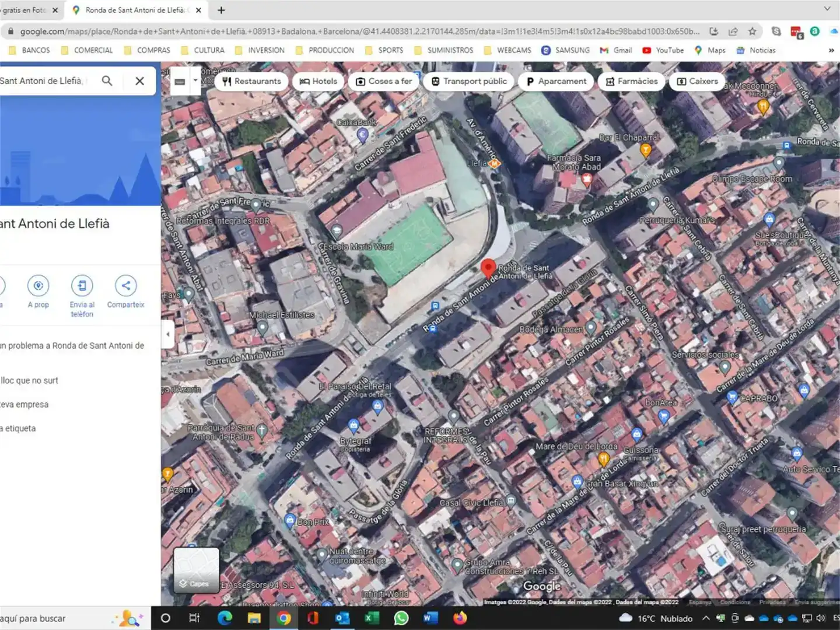Click the A prop nearby icon
This screenshot has height=630, width=840.
click(38, 285)
